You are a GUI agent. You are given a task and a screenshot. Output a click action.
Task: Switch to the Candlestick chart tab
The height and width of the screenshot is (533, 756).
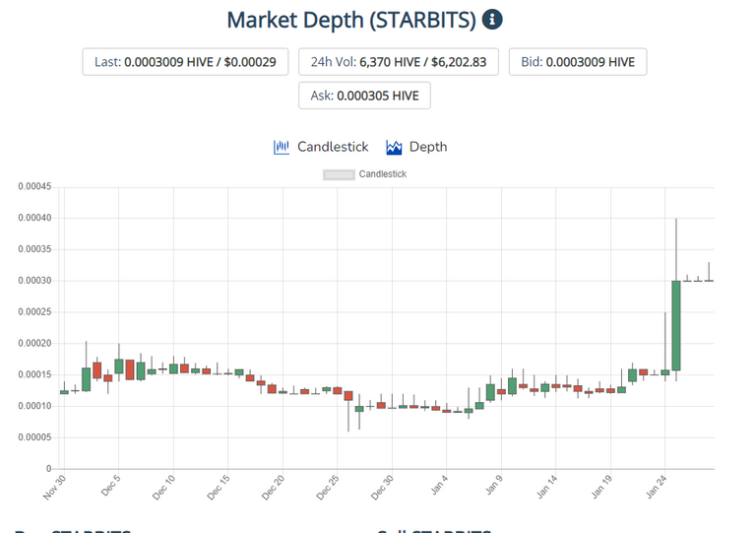click(x=321, y=147)
